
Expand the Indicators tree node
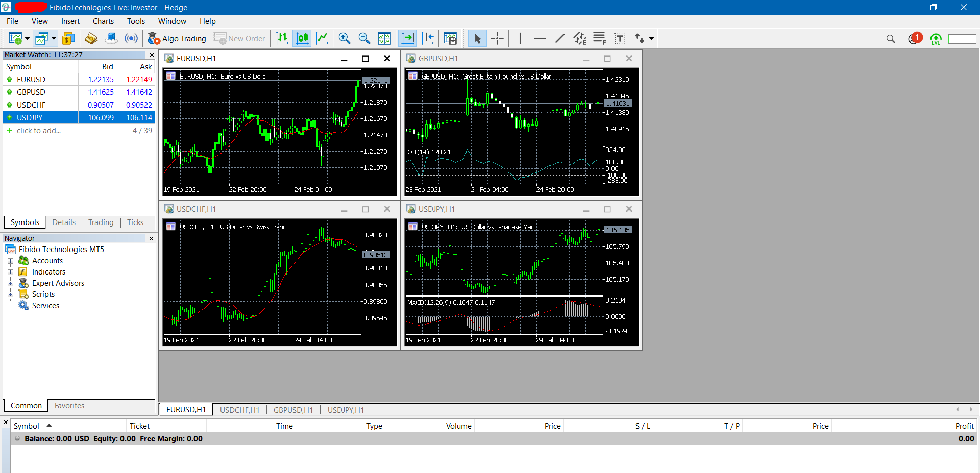(x=10, y=272)
